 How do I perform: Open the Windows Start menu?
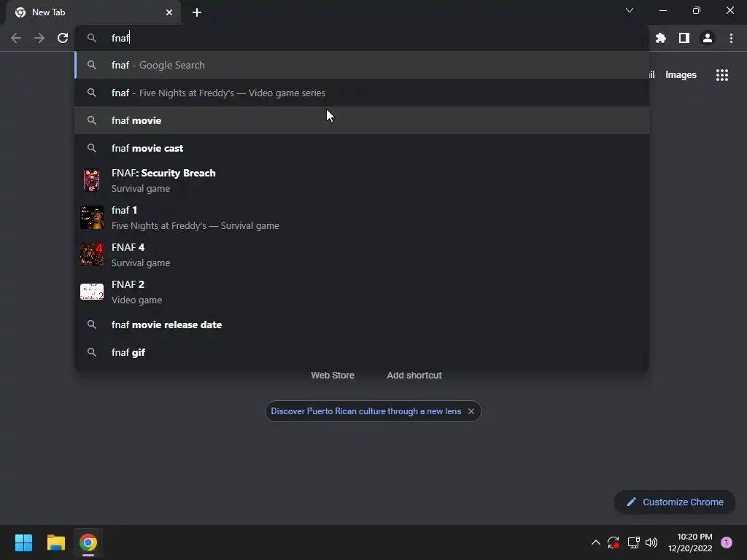[x=23, y=542]
